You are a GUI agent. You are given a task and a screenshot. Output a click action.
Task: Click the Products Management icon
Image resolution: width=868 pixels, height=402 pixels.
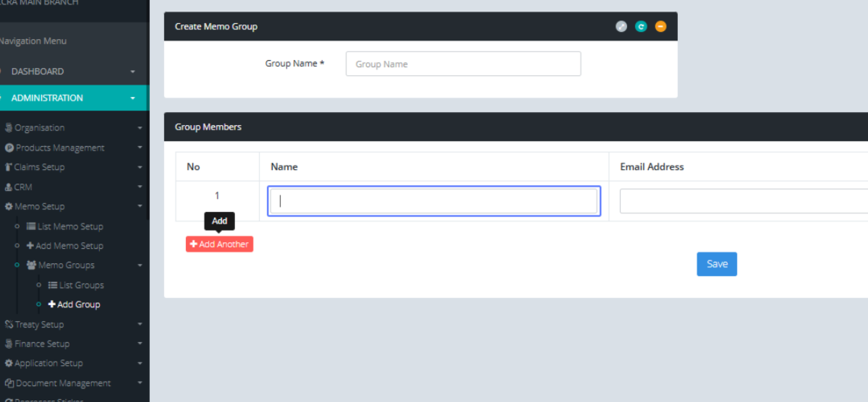click(x=9, y=148)
